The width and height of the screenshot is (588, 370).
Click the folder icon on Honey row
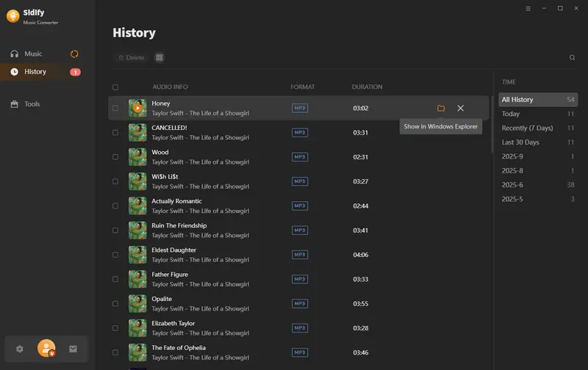click(x=441, y=108)
